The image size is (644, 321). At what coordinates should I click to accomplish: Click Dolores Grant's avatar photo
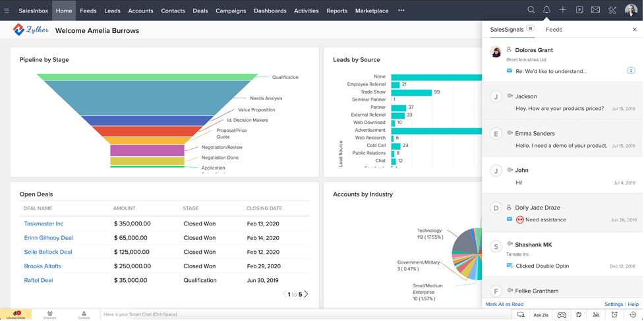click(496, 51)
